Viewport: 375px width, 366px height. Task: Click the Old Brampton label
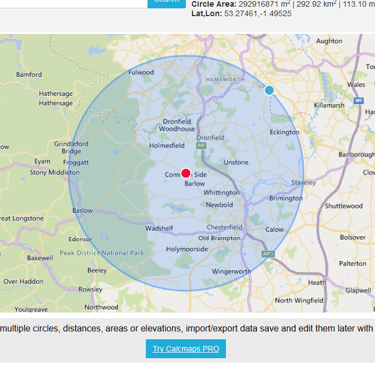(x=219, y=238)
